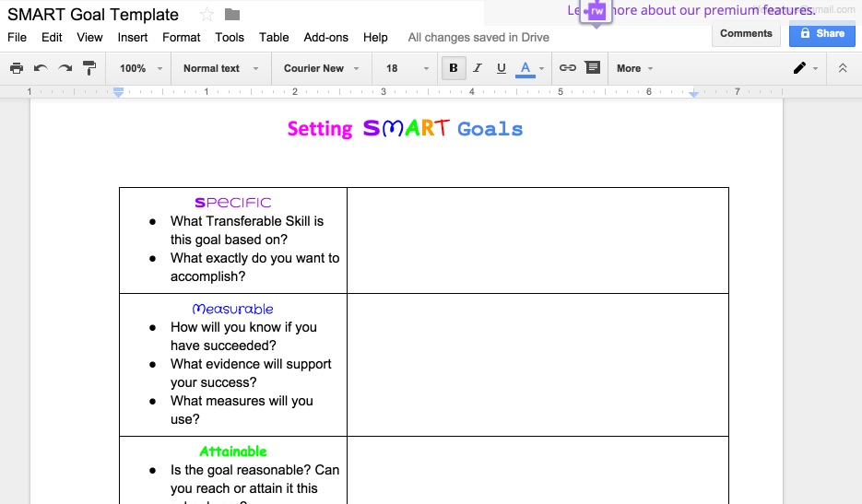Open the Help menu
This screenshot has width=862, height=504.
pos(375,38)
